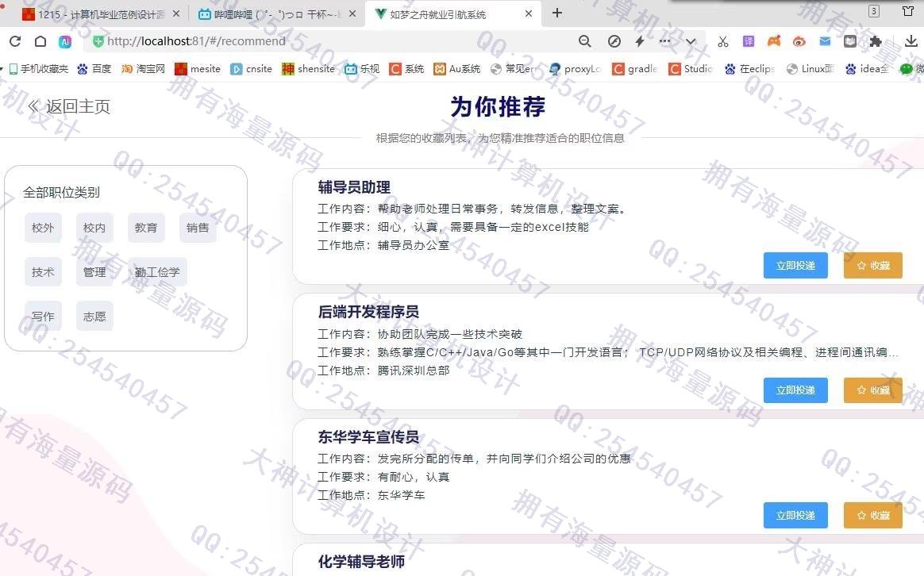
Task: Click 收藏 star button for 辅导员助理
Action: pyautogui.click(x=872, y=266)
